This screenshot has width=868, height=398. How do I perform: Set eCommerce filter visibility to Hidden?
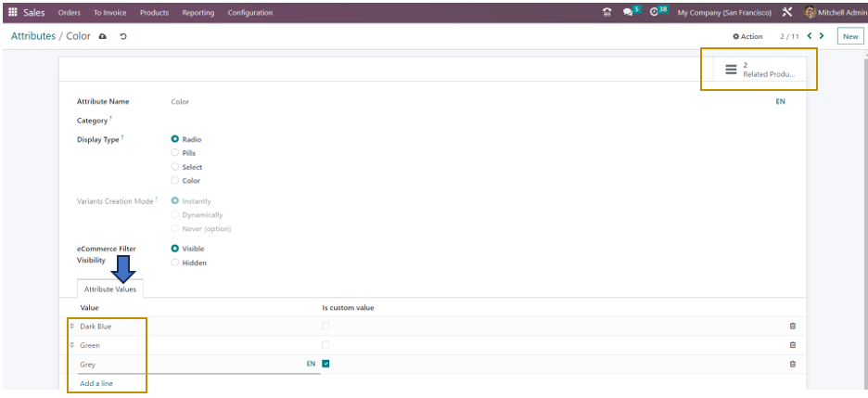(x=175, y=263)
